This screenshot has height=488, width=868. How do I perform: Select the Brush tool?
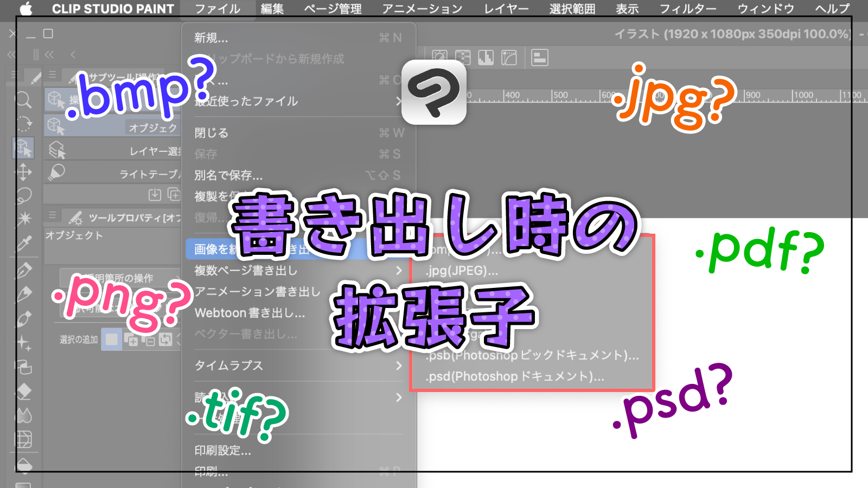(23, 319)
